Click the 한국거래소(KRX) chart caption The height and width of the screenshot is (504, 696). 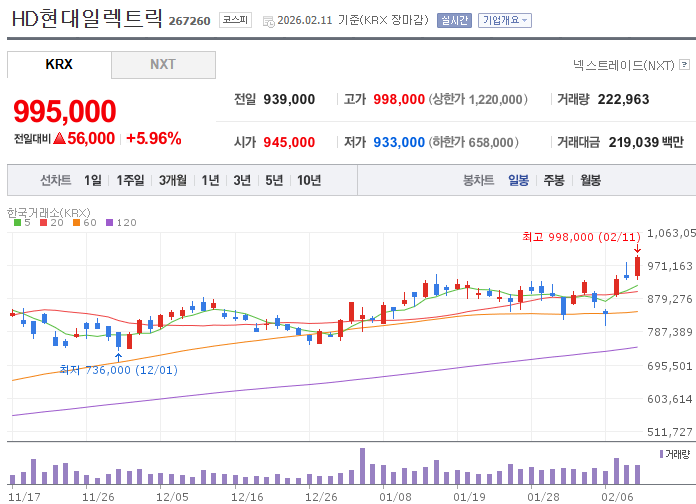click(49, 213)
